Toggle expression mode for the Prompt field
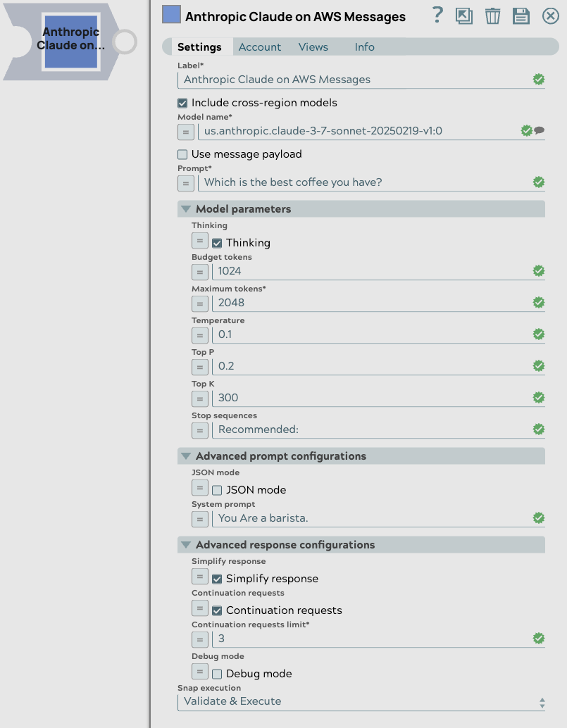This screenshot has width=567, height=728. (x=185, y=183)
